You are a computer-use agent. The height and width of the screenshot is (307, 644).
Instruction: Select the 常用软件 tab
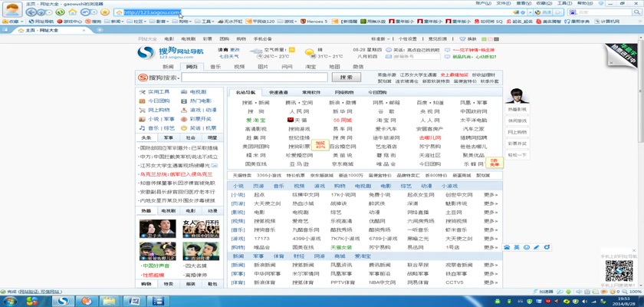pyautogui.click(x=311, y=92)
